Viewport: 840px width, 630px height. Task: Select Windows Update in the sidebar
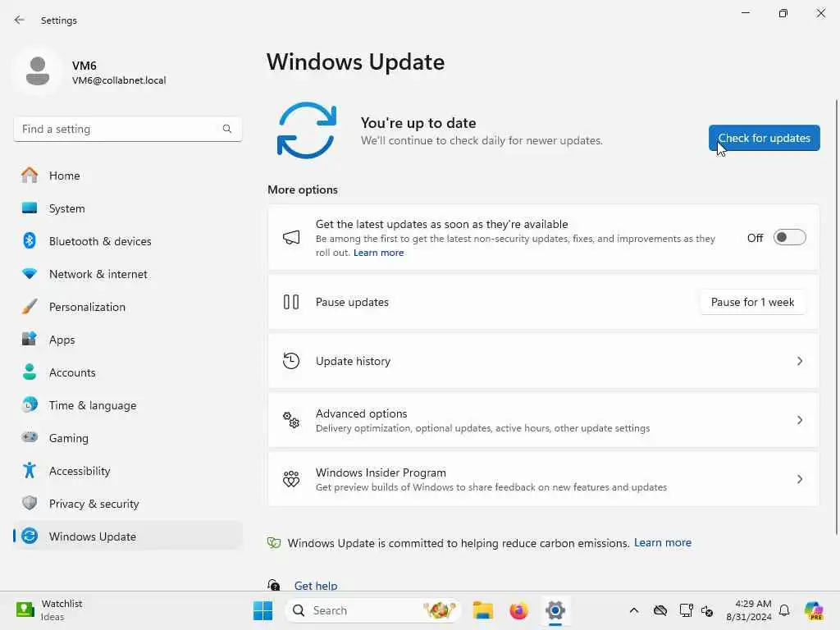127,536
